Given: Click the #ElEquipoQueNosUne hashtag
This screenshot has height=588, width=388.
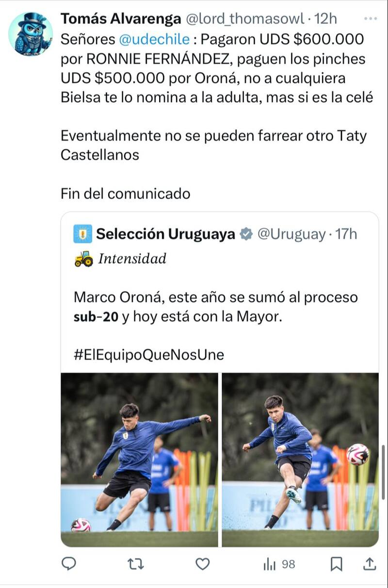Looking at the screenshot, I should click(x=149, y=354).
